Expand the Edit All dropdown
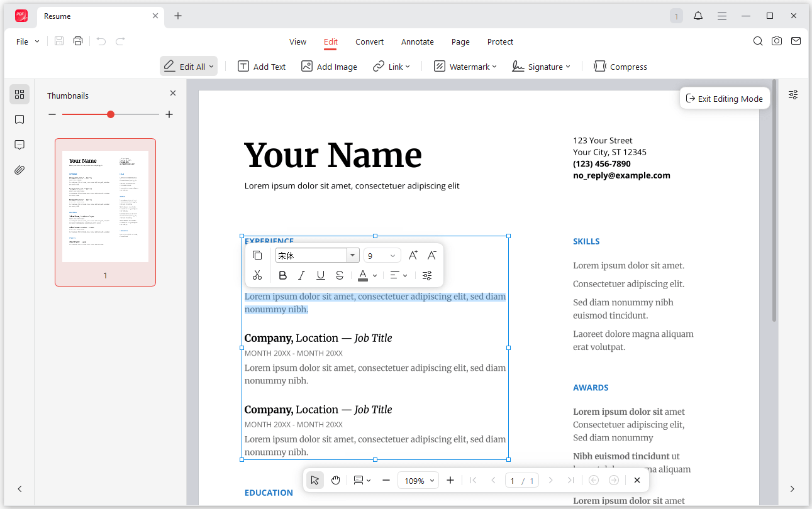812x509 pixels. pos(211,67)
